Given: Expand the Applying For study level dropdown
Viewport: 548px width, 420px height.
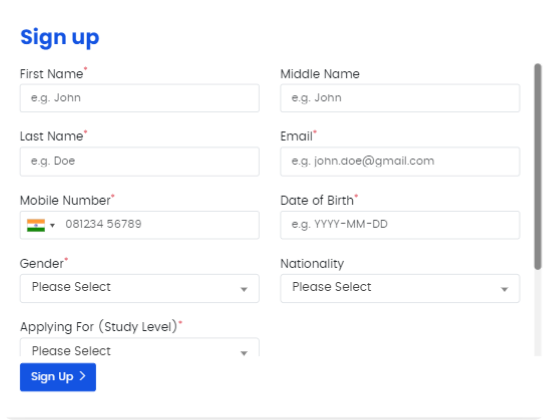Looking at the screenshot, I should pyautogui.click(x=139, y=347).
